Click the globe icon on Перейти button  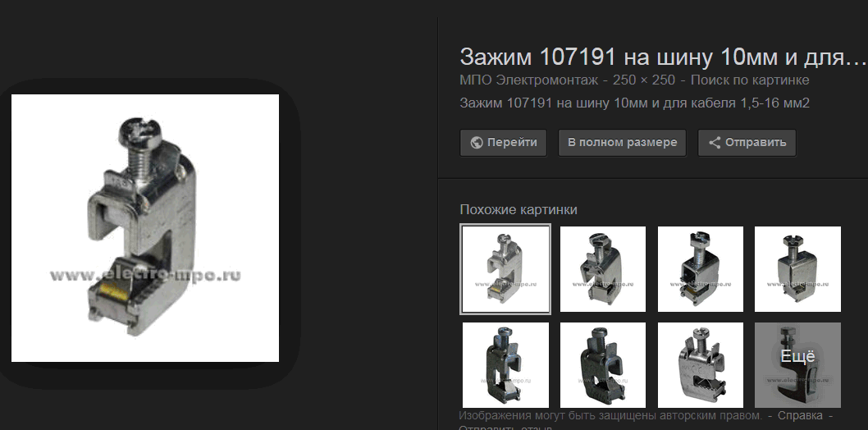tap(476, 143)
